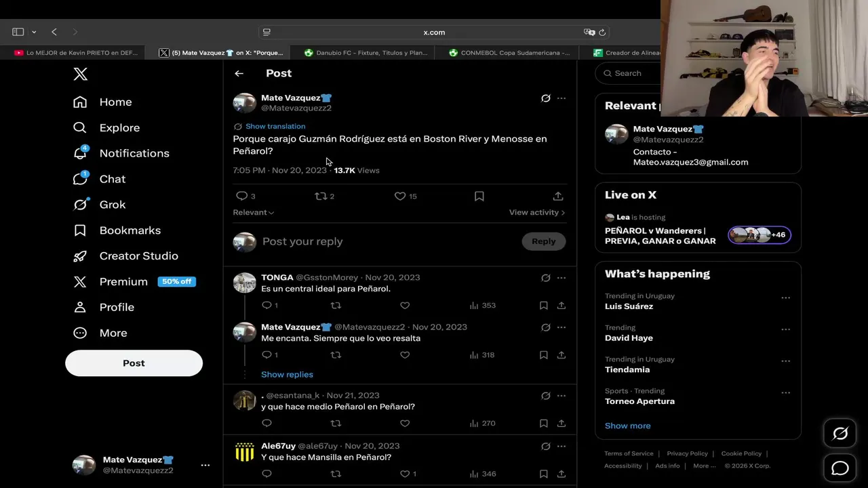Open the Relevant sort dropdown
The width and height of the screenshot is (868, 488).
(x=254, y=212)
